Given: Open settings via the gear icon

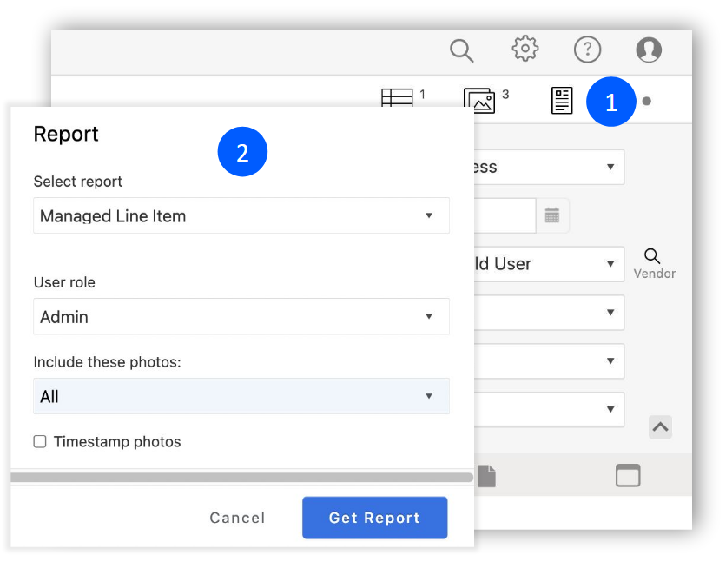Looking at the screenshot, I should 525,50.
